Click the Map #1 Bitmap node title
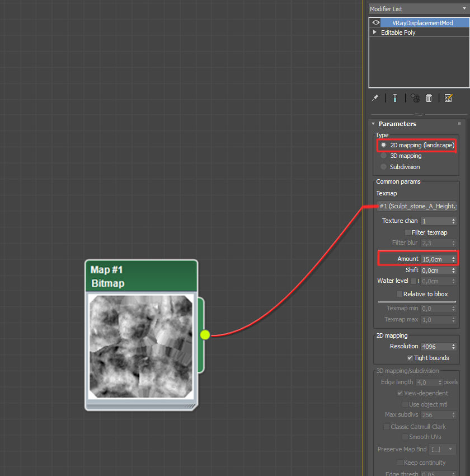This screenshot has width=470, height=476. [x=142, y=276]
